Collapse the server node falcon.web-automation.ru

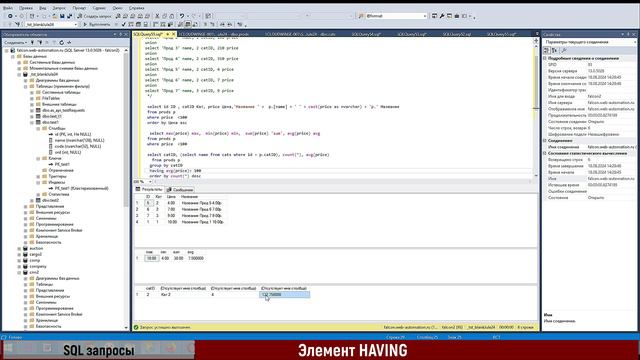click(7, 50)
